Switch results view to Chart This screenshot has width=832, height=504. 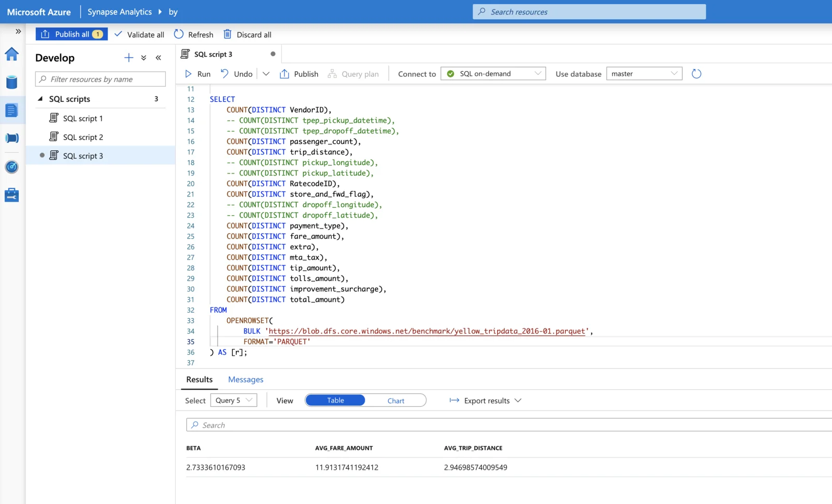point(396,401)
